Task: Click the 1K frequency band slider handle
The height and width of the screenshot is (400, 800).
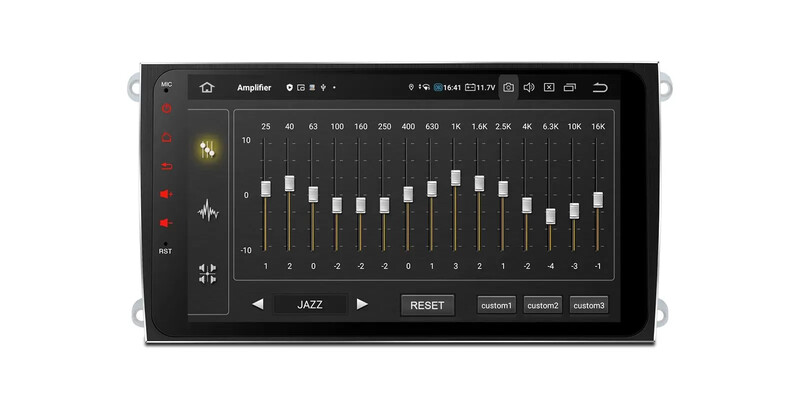Action: point(455,178)
